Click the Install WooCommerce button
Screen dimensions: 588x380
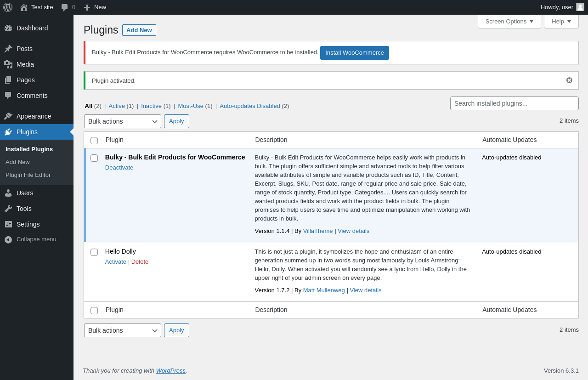point(355,53)
